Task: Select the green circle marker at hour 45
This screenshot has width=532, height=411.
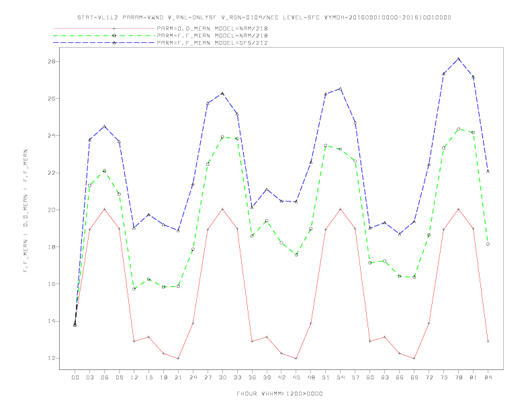Action: click(296, 255)
